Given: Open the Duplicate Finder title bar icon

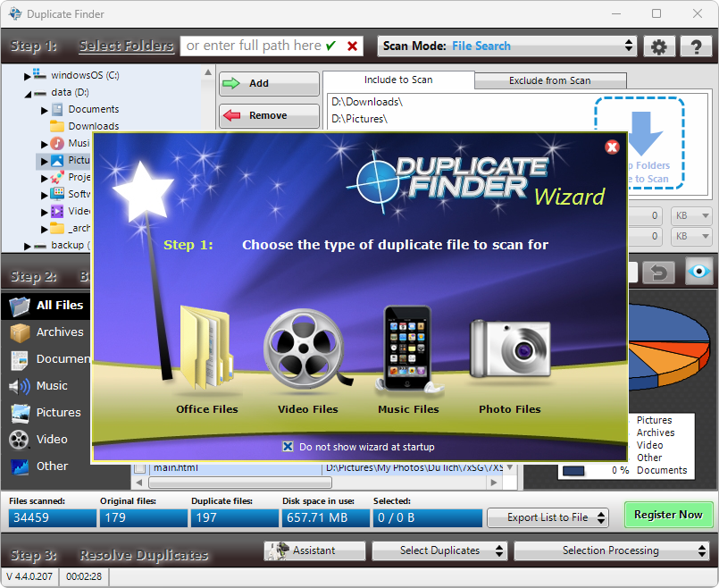Looking at the screenshot, I should 15,13.
